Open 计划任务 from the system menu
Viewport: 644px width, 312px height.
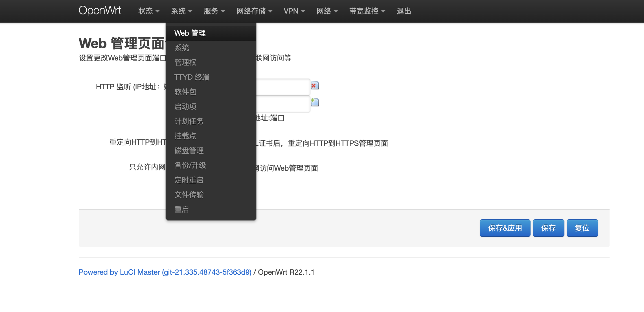point(211,121)
